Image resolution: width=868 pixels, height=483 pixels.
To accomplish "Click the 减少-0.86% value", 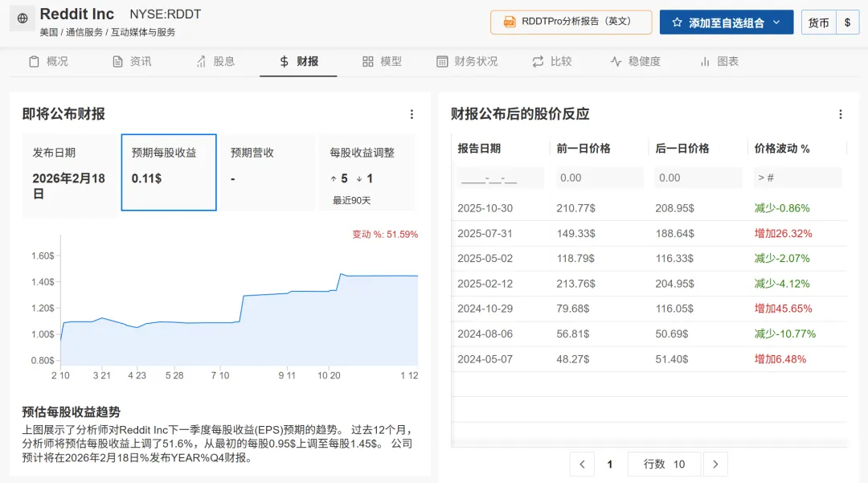I will pos(782,208).
